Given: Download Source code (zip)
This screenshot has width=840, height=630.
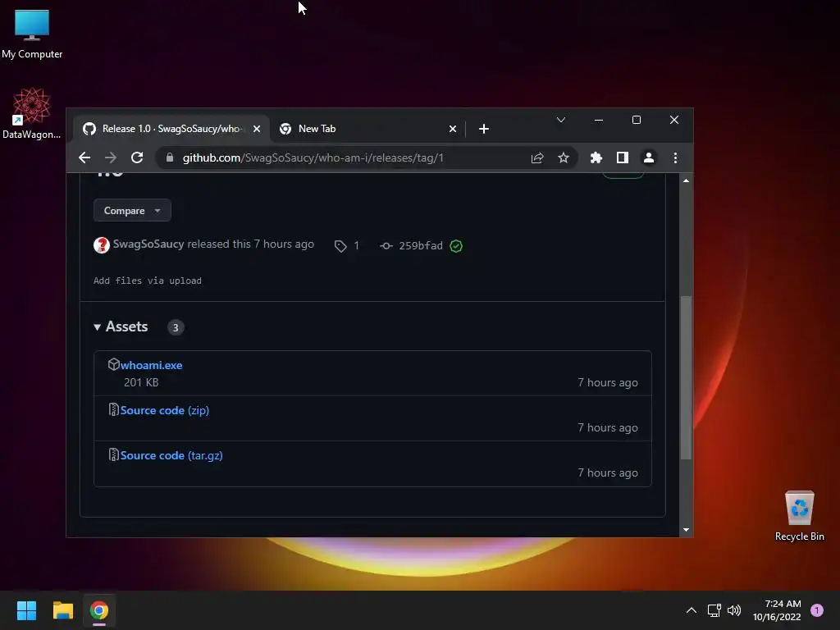Looking at the screenshot, I should tap(164, 410).
